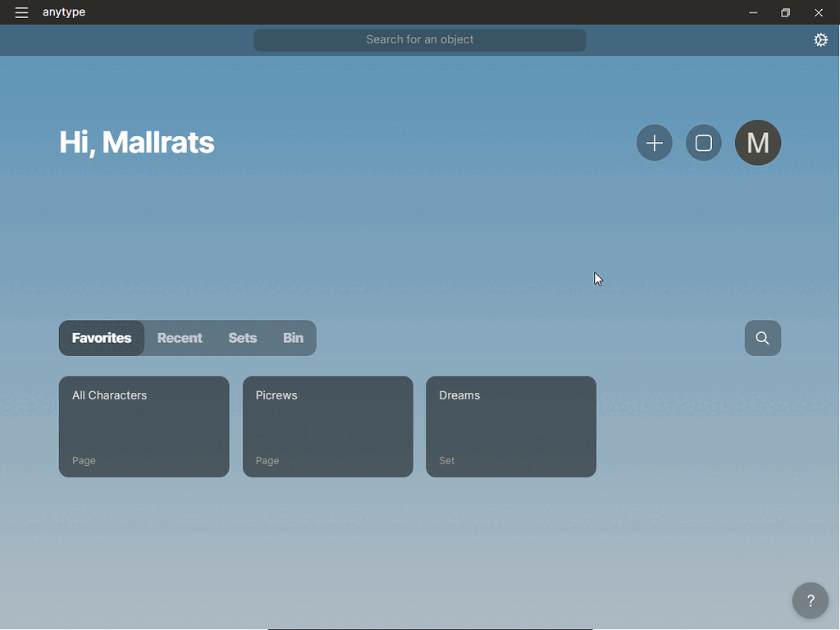Open the Dreams set card
Viewport: 840px width, 630px height.
coord(510,427)
